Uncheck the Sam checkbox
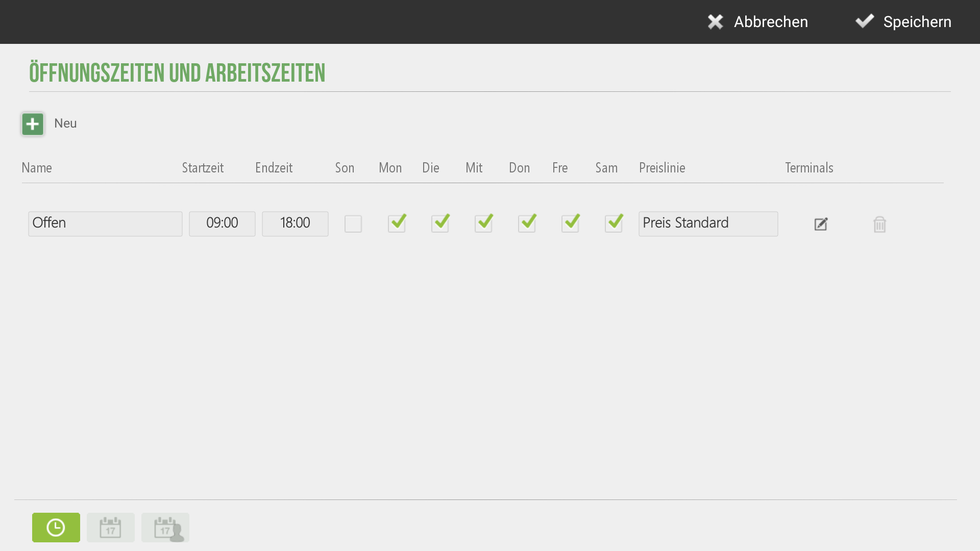Viewport: 980px width, 551px height. (614, 224)
